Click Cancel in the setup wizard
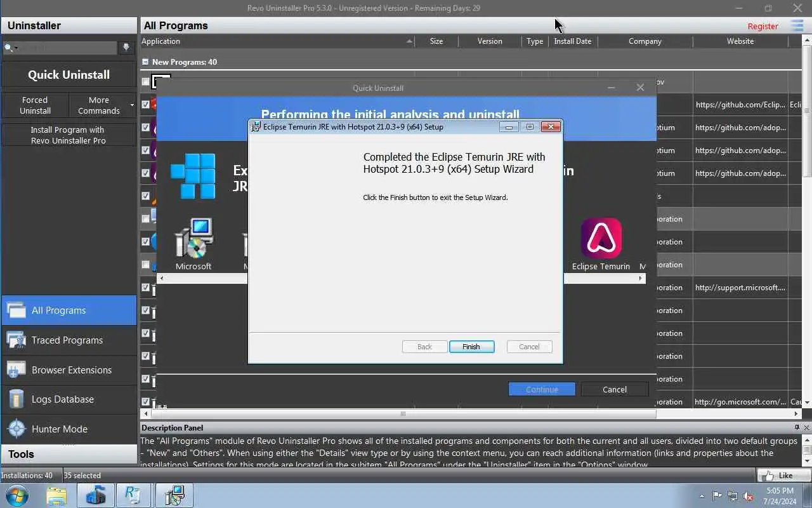This screenshot has height=508, width=812. point(529,347)
